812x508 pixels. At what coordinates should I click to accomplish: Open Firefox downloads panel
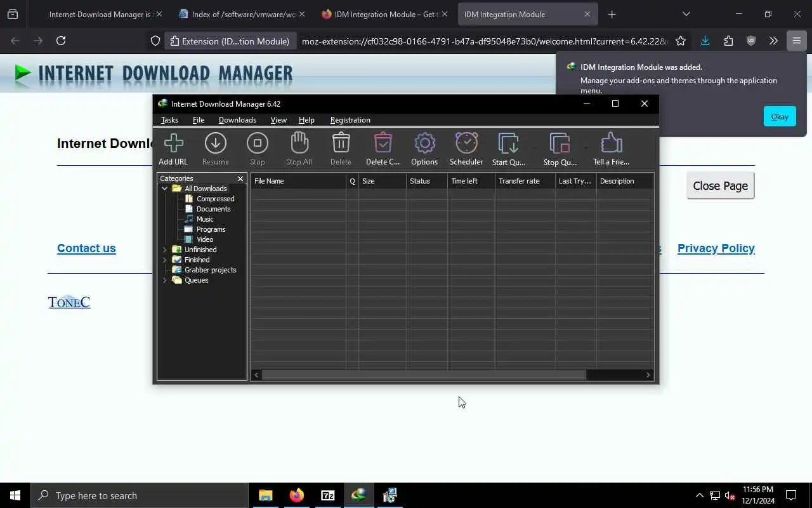coord(705,41)
